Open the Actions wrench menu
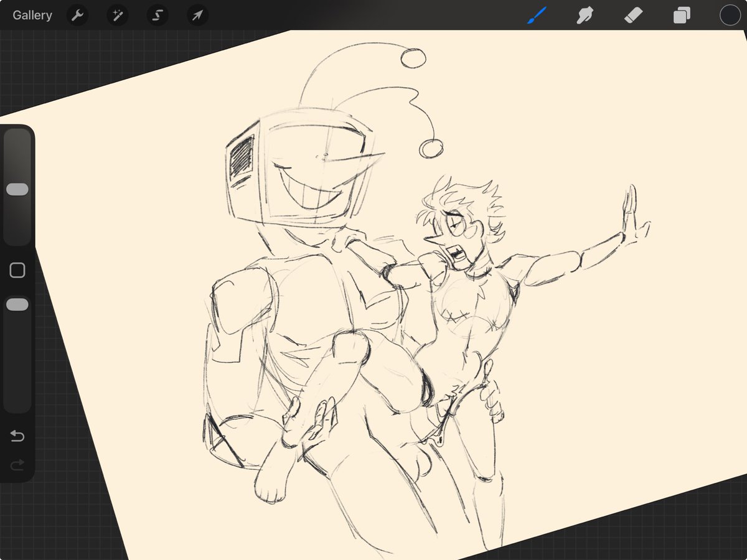 click(77, 15)
